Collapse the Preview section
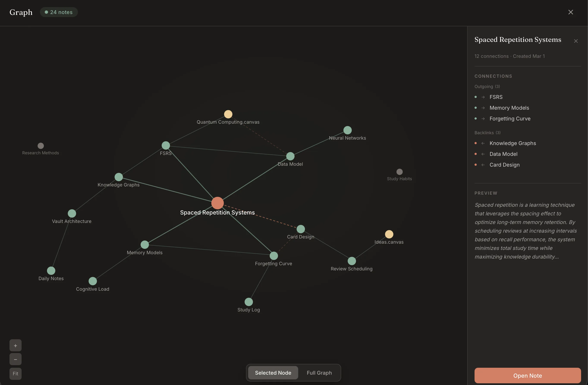 [486, 193]
